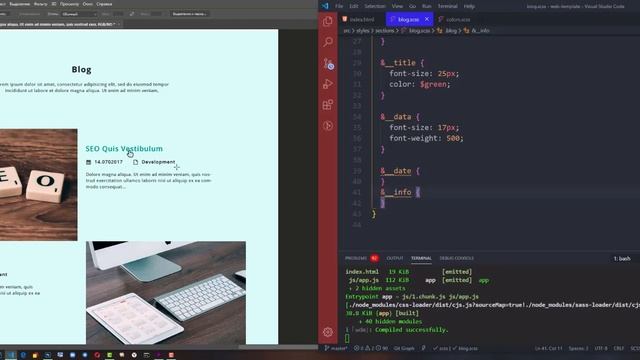The image size is (640, 360).
Task: Open the Source Control view in VS Code
Action: (328, 63)
